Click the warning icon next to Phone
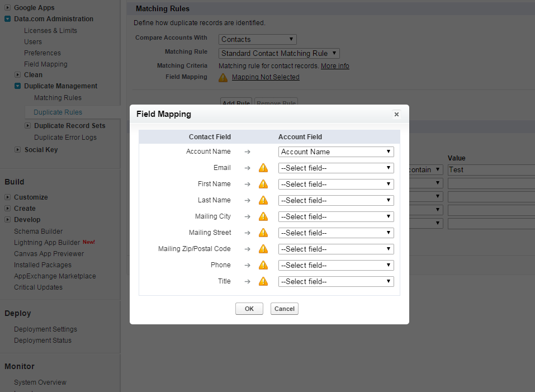This screenshot has width=535, height=392. (263, 265)
